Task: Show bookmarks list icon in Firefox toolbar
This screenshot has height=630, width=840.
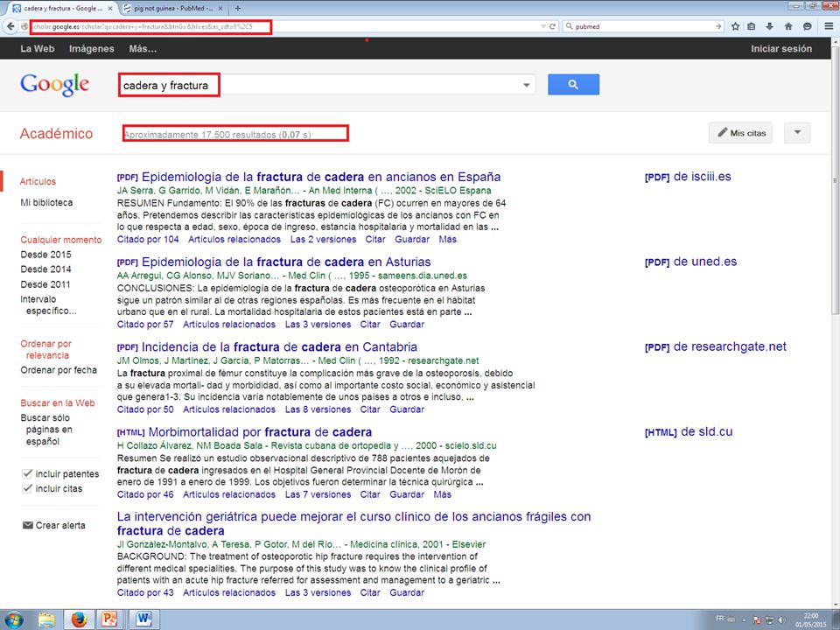Action: pos(752,26)
